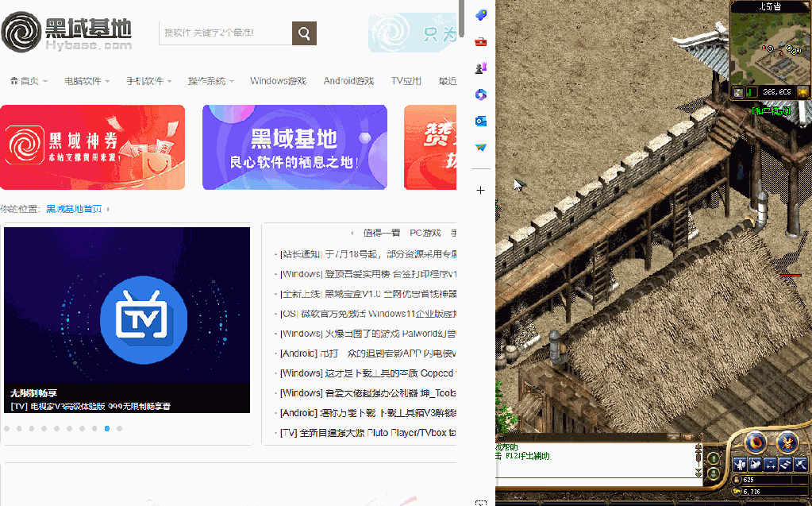812x506 pixels.
Task: Open the scroll-shaped game button
Action: pos(786,463)
